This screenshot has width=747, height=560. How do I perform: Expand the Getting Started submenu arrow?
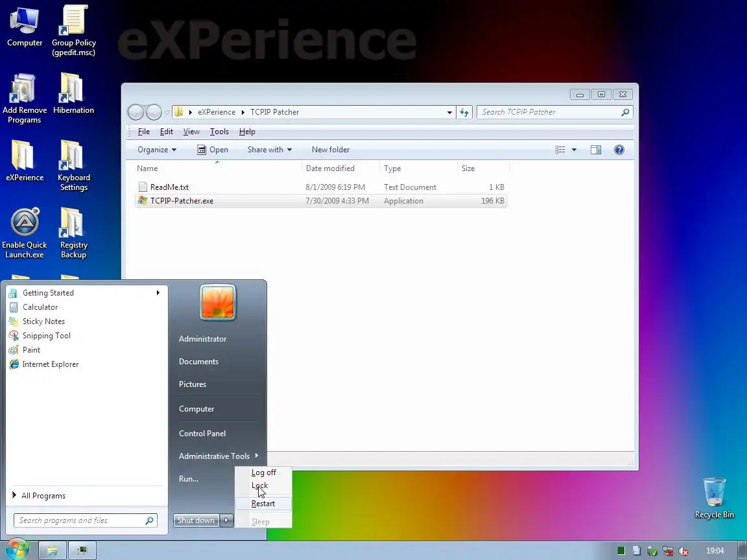coord(158,292)
